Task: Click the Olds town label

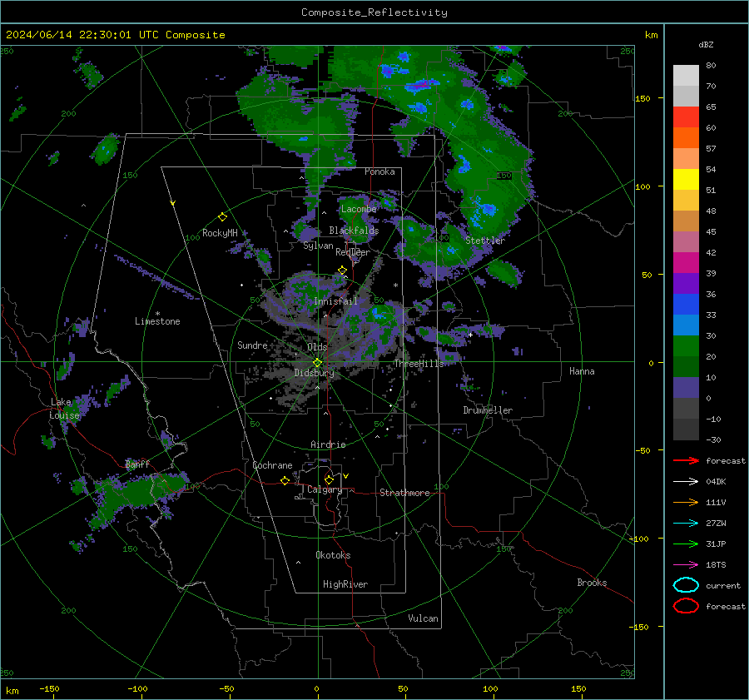Action: (317, 347)
